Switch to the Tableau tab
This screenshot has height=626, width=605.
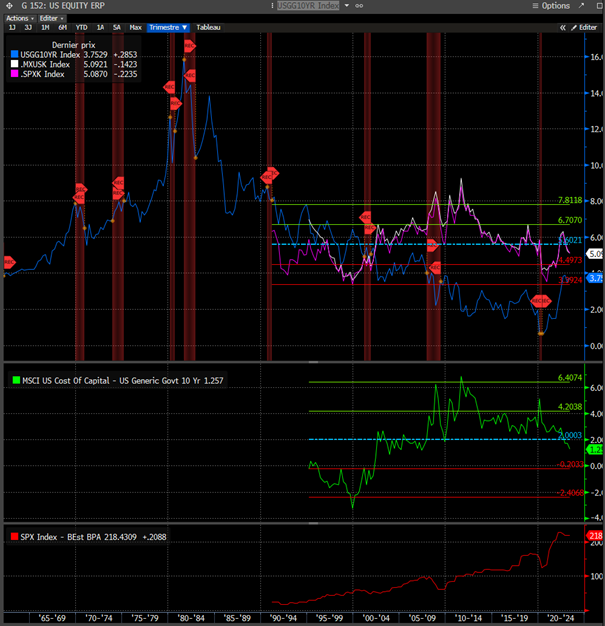pos(210,27)
